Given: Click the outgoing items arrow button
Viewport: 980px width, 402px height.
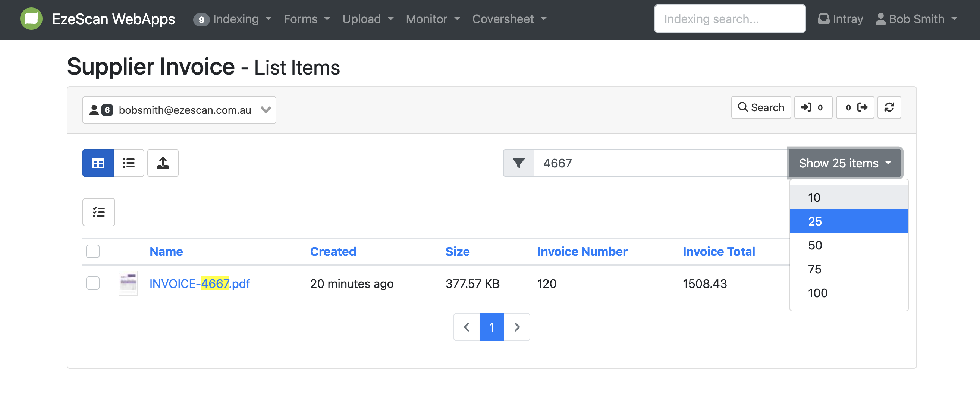Looking at the screenshot, I should [855, 108].
